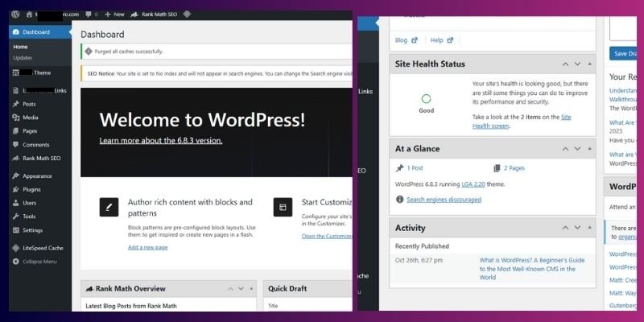Click the LGA 2.20 theme link
The image size is (644, 322).
coord(473,184)
